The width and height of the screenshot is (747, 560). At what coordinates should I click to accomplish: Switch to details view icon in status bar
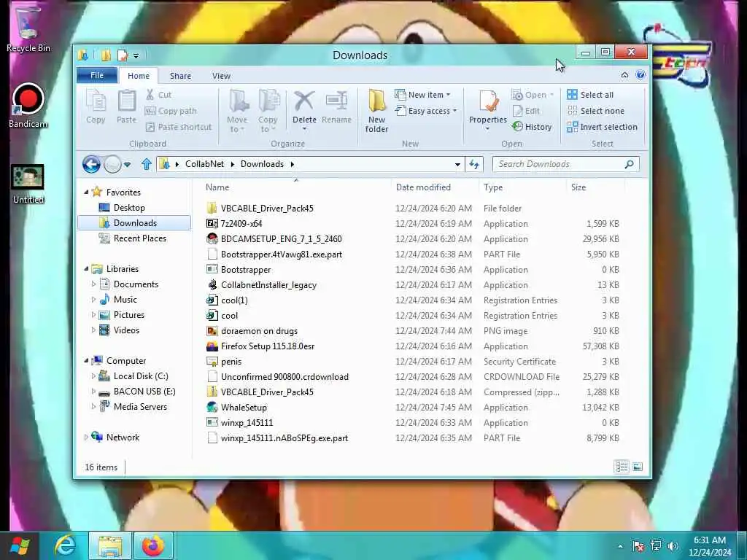pyautogui.click(x=622, y=467)
